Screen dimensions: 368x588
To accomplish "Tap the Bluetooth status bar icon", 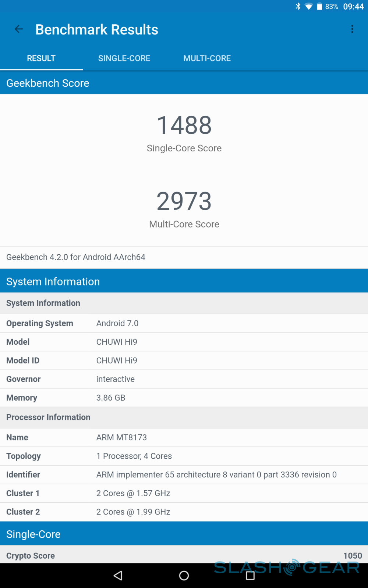I will [x=298, y=7].
